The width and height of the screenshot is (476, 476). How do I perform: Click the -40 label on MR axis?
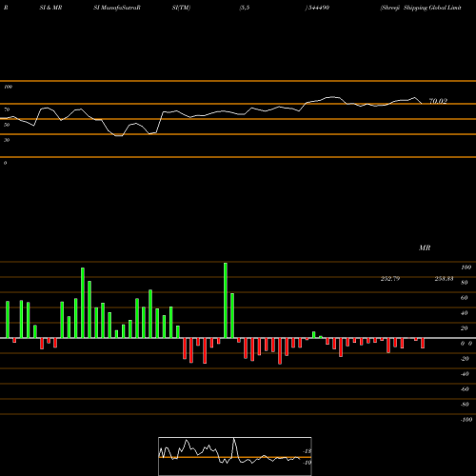[x=465, y=374]
